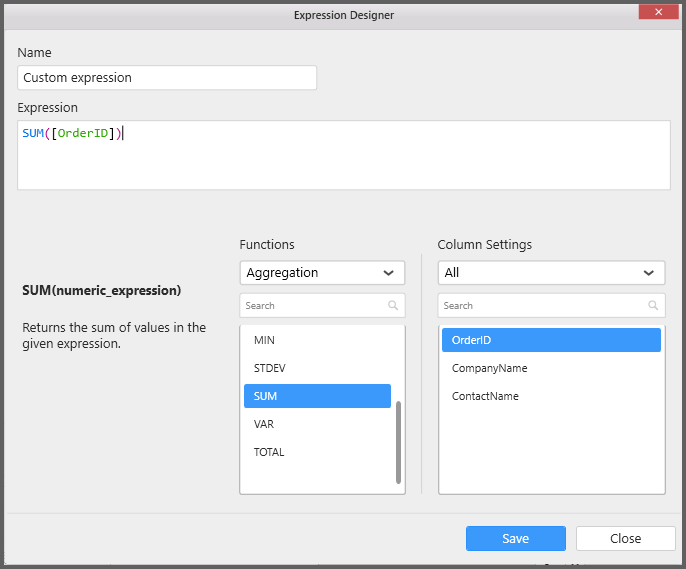Click the Column Settings search magnifier icon
Viewport: 686px width, 569px height.
pos(653,306)
